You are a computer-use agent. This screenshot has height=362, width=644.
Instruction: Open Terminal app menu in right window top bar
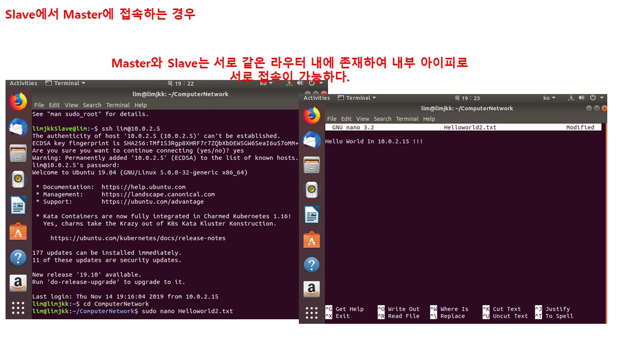click(x=357, y=98)
